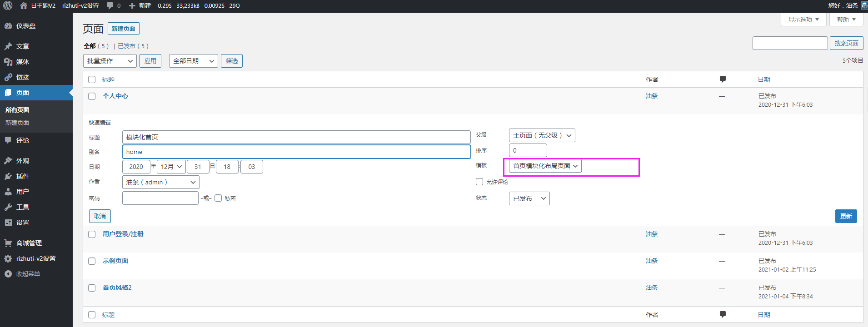Image resolution: width=868 pixels, height=327 pixels.
Task: Click the 标题 field containing 模块化首页
Action: pyautogui.click(x=296, y=137)
